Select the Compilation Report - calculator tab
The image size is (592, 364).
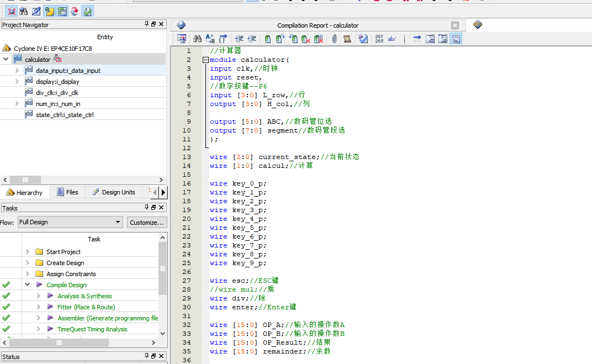pos(318,25)
